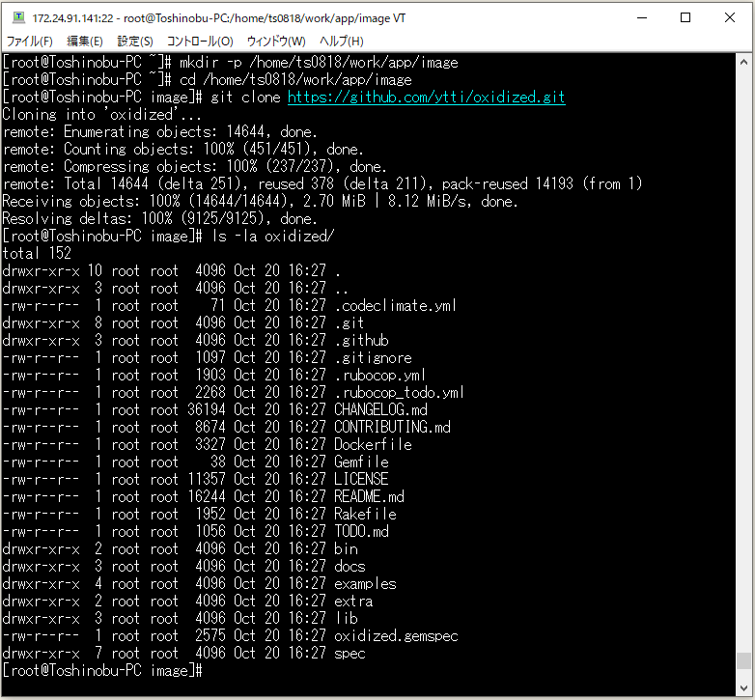Click the examples directory name
This screenshot has height=700, width=755.
[x=366, y=583]
